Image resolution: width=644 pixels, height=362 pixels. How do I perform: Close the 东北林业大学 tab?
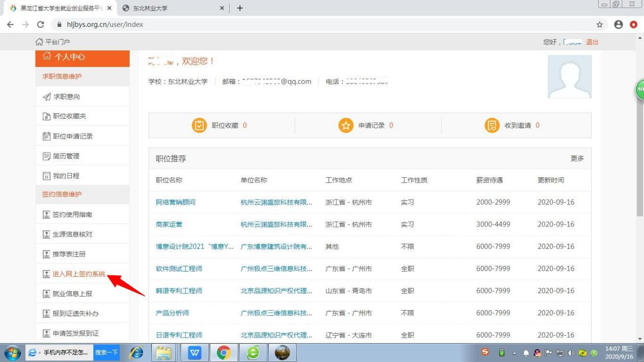pos(222,8)
